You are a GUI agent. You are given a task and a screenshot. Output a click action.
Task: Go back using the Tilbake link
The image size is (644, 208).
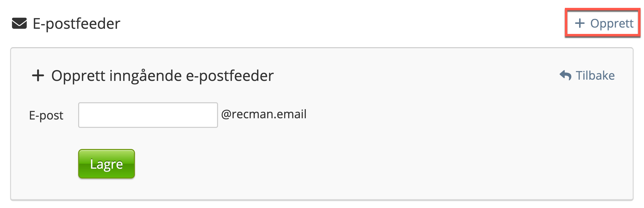pyautogui.click(x=587, y=75)
